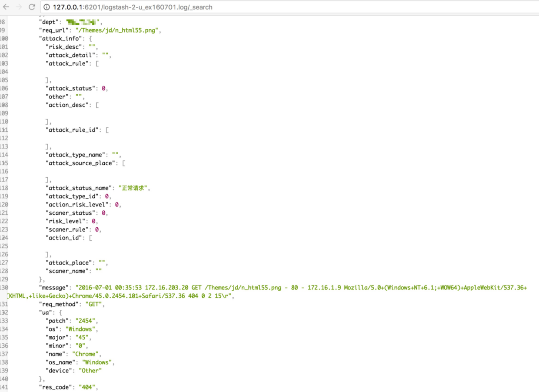Click the attack_status_name value 正常请求
Screen dimensions: 539x392
pyautogui.click(x=134, y=188)
